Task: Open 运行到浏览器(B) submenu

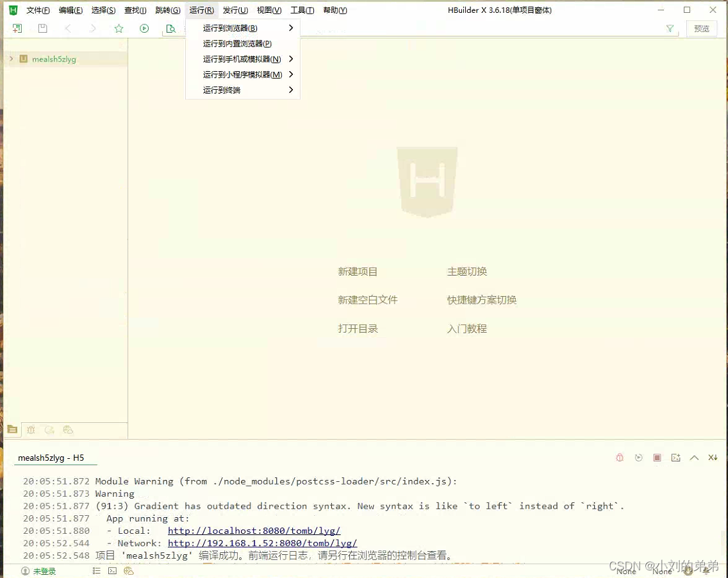Action: 243,28
